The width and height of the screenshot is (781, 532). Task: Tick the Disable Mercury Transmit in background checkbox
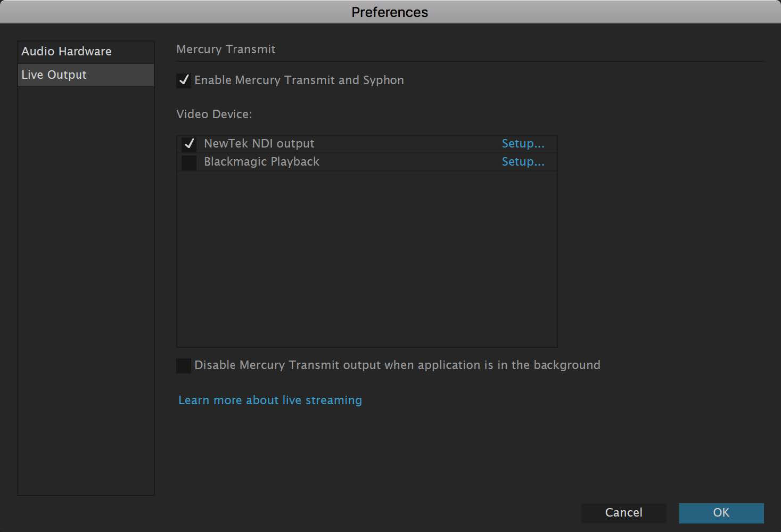coord(184,365)
